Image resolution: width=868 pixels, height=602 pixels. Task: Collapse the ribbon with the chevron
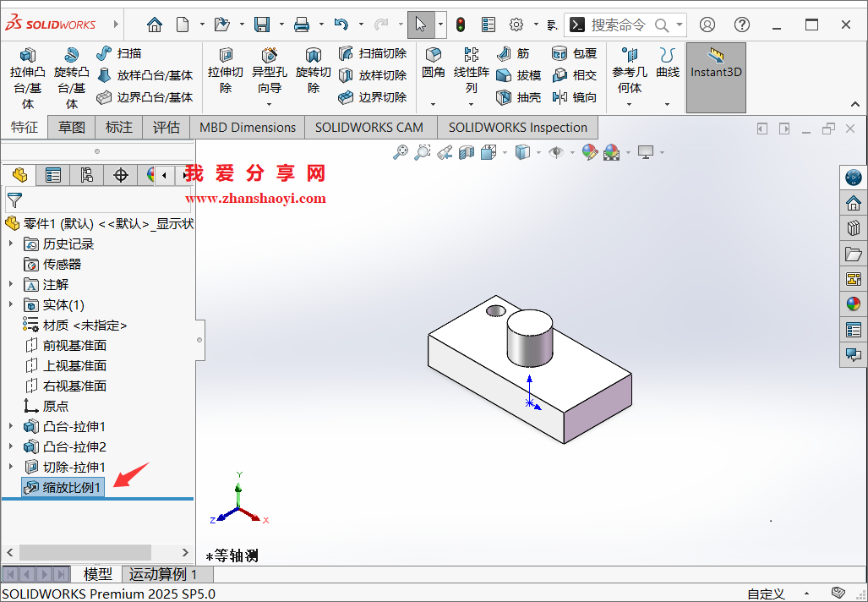click(854, 104)
